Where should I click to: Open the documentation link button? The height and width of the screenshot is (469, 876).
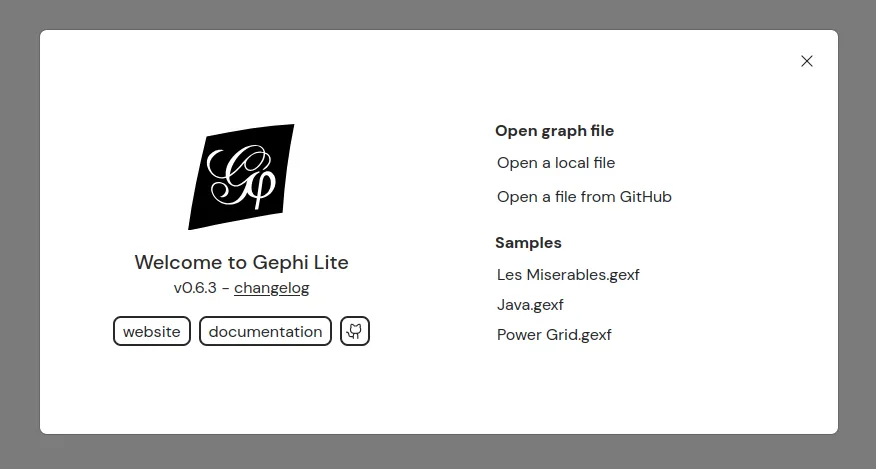(x=265, y=332)
